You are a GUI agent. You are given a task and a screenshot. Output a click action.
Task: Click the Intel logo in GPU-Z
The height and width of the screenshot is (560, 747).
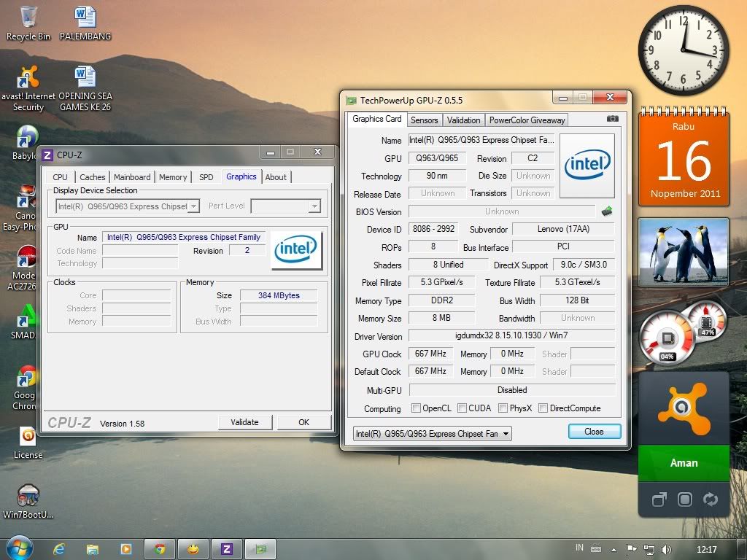coord(587,166)
